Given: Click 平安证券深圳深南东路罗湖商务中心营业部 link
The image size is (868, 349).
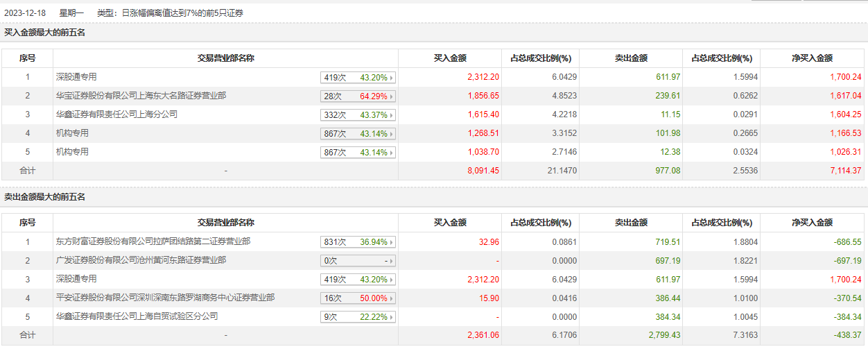Looking at the screenshot, I should [x=165, y=298].
